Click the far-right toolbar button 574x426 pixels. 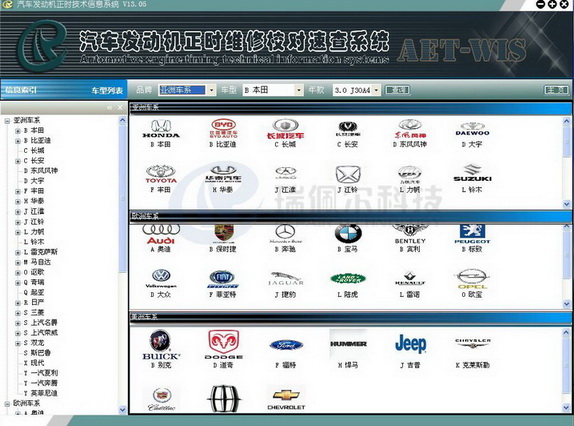click(556, 90)
